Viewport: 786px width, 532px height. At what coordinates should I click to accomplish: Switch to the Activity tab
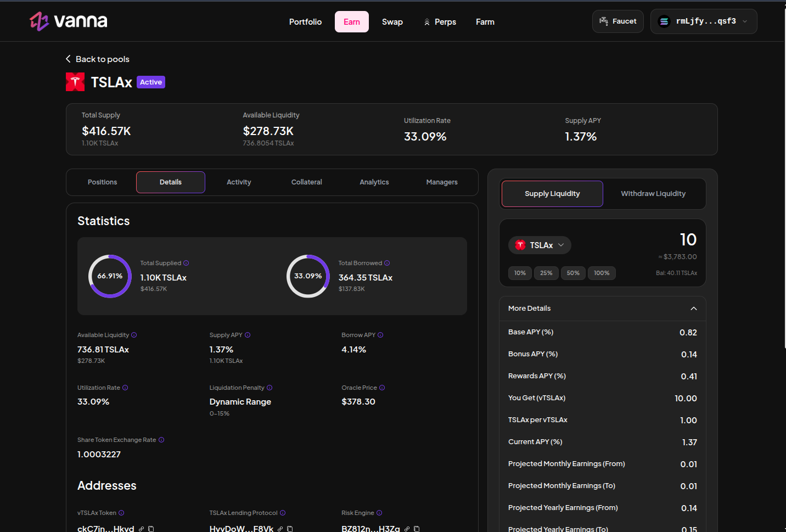pos(239,182)
